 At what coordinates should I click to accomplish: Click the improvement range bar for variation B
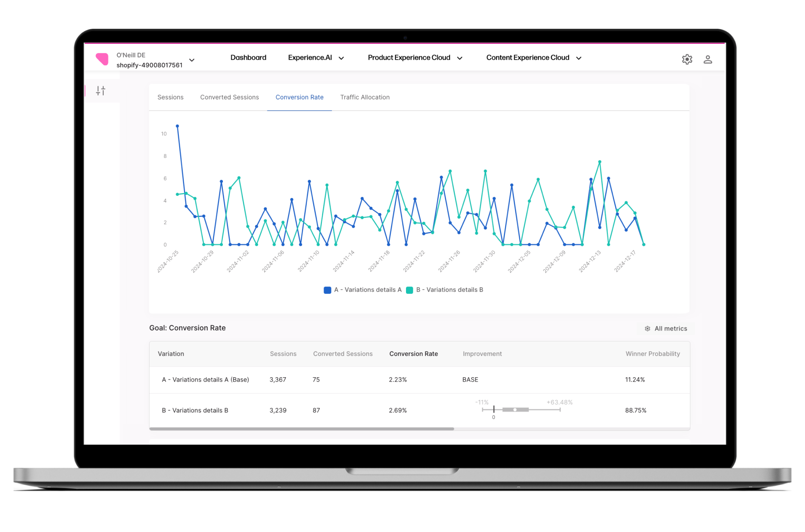(x=521, y=409)
